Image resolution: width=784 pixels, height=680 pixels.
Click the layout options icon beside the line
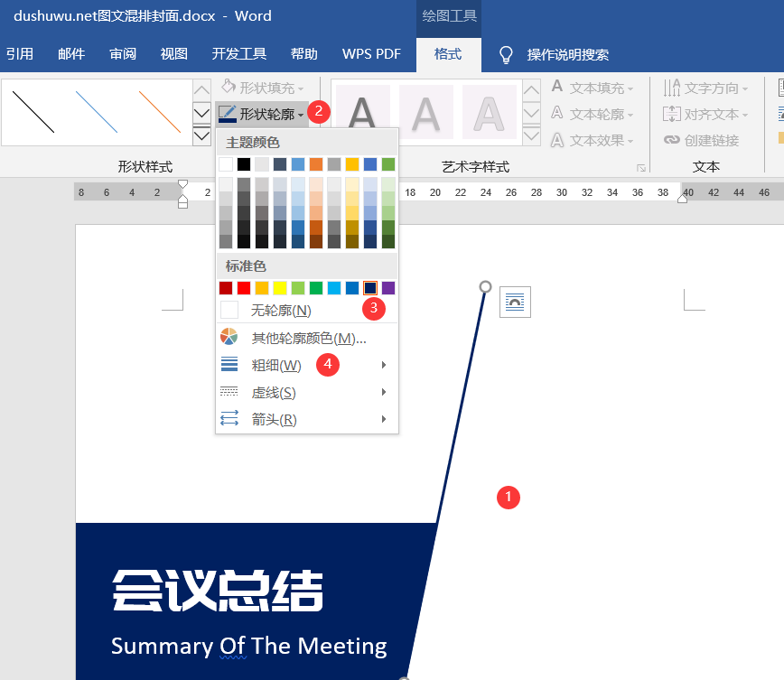pyautogui.click(x=515, y=302)
